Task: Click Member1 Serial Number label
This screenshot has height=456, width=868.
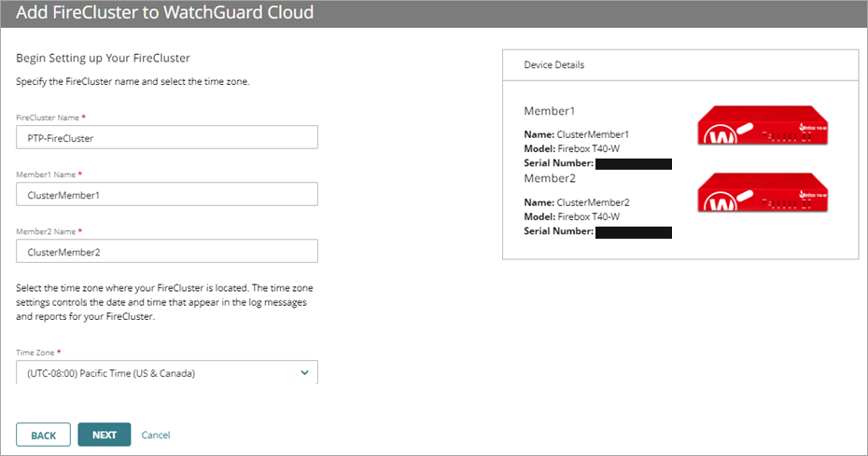Action: (x=558, y=163)
